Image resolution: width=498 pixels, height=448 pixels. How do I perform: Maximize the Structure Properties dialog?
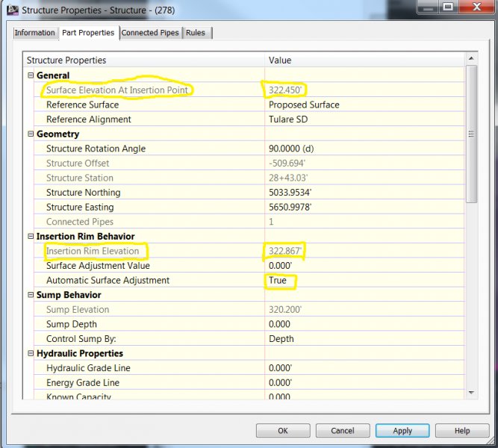(448, 7)
